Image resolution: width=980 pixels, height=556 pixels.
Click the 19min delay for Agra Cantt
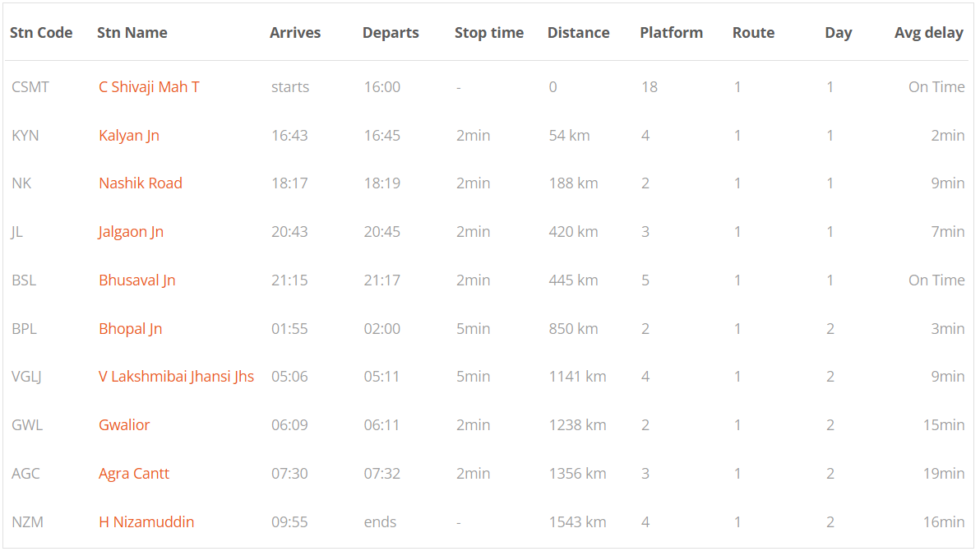click(x=944, y=474)
